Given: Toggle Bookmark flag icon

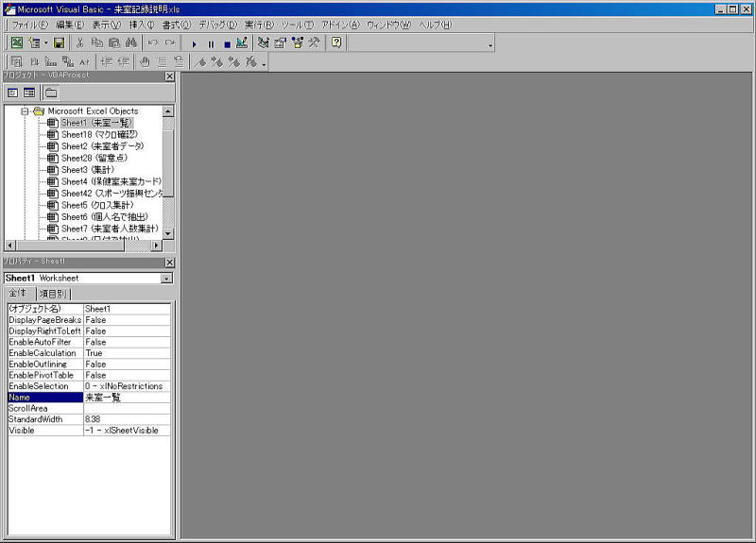Looking at the screenshot, I should point(201,61).
